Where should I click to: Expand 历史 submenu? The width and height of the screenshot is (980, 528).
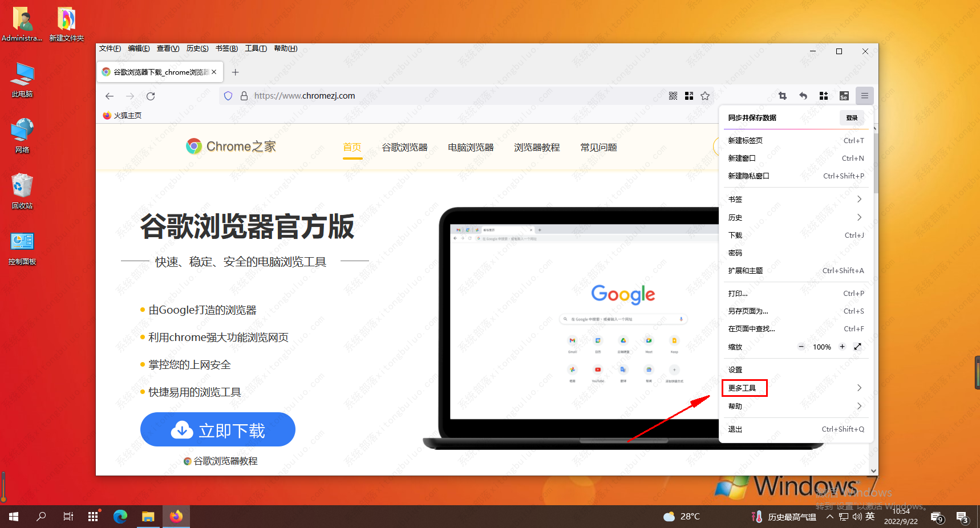795,217
